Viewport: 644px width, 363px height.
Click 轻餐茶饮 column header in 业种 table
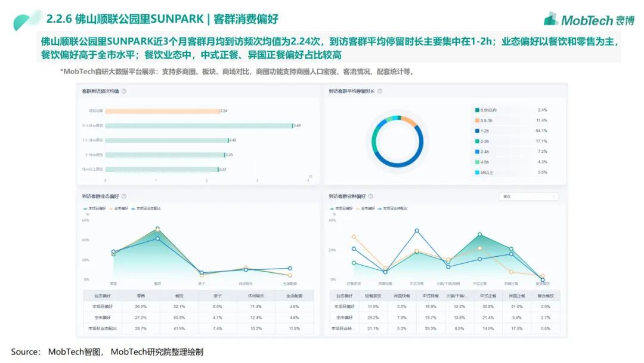click(373, 296)
